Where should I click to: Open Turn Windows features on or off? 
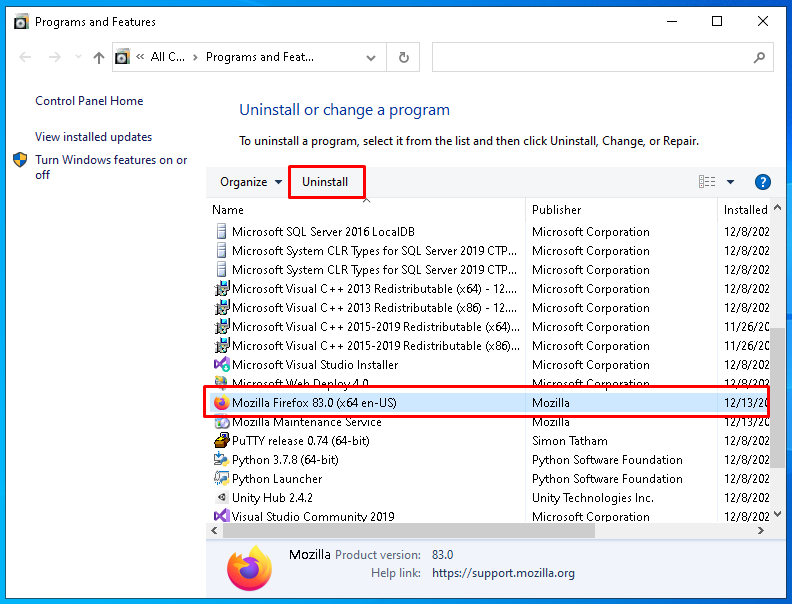pos(111,167)
